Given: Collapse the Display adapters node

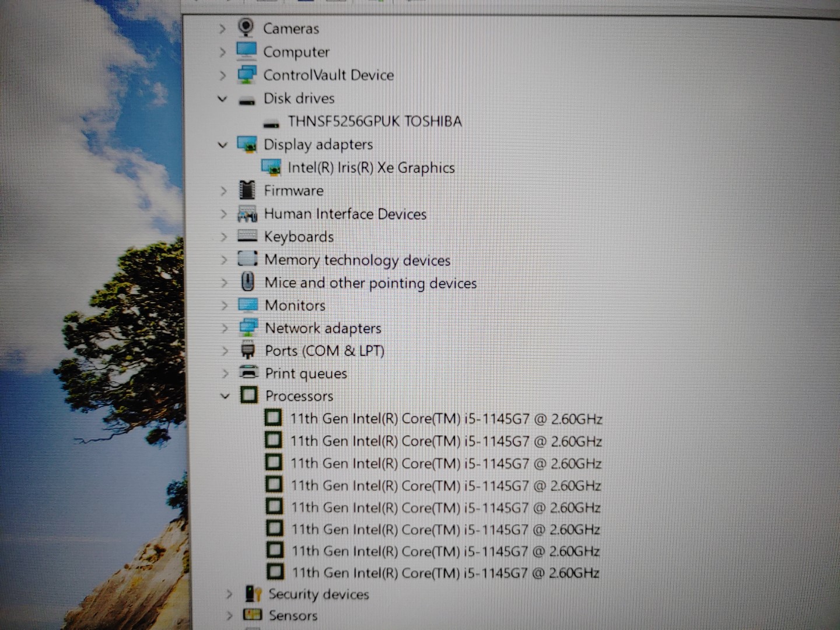Looking at the screenshot, I should [222, 145].
